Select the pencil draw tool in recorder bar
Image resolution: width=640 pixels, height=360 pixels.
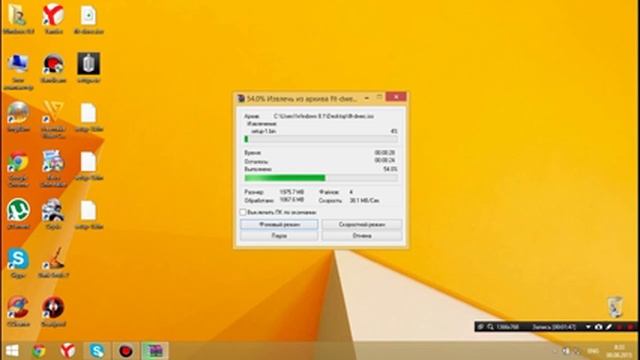pos(609,327)
